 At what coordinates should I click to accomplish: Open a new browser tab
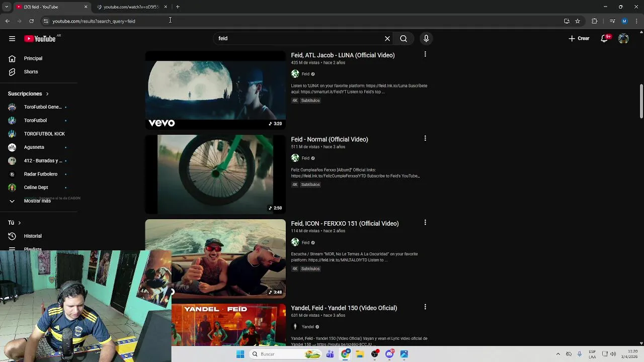click(x=178, y=7)
